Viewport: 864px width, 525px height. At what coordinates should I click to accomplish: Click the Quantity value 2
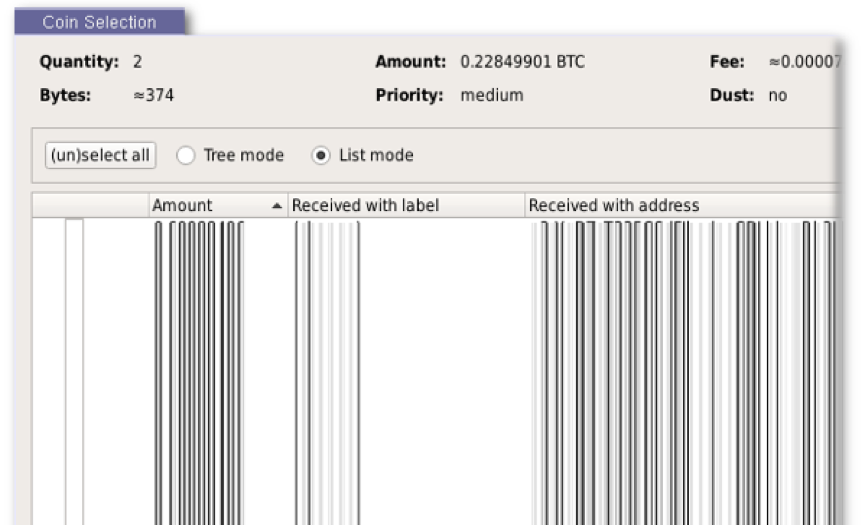tap(137, 62)
